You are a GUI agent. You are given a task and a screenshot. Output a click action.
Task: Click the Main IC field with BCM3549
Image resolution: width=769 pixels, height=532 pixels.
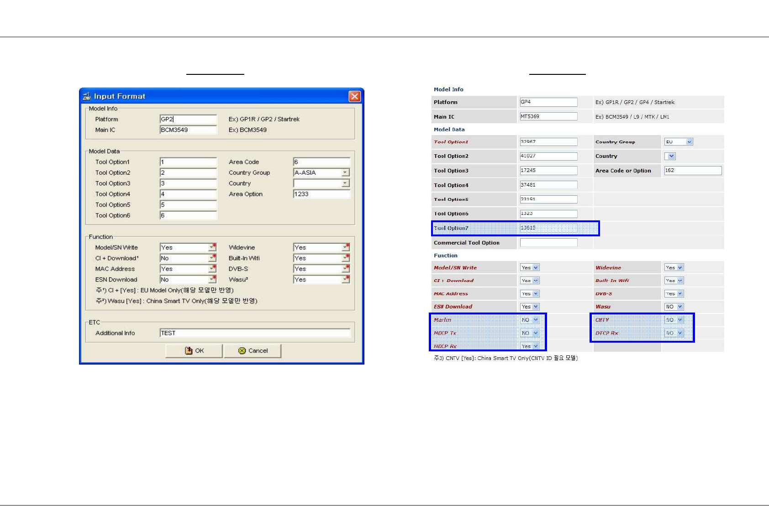188,130
